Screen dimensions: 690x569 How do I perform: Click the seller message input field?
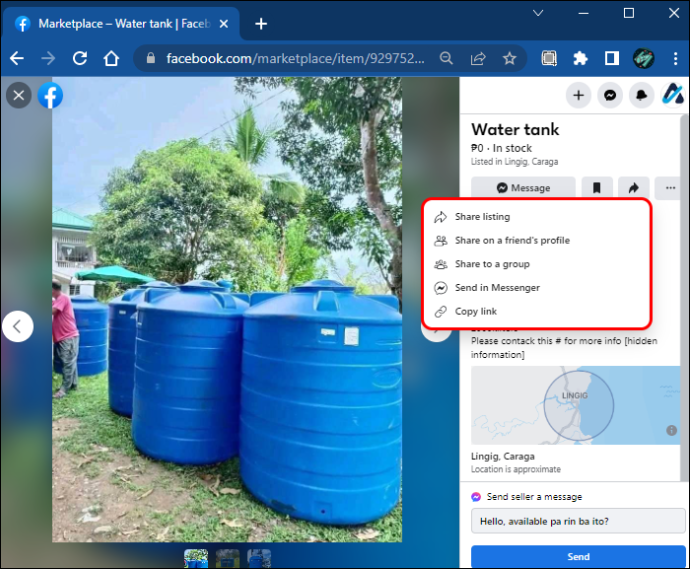pos(578,521)
